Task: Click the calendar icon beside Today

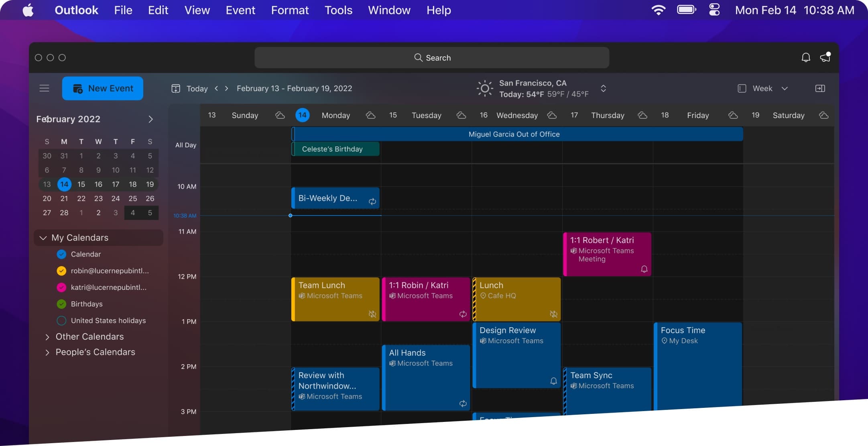Action: (176, 88)
